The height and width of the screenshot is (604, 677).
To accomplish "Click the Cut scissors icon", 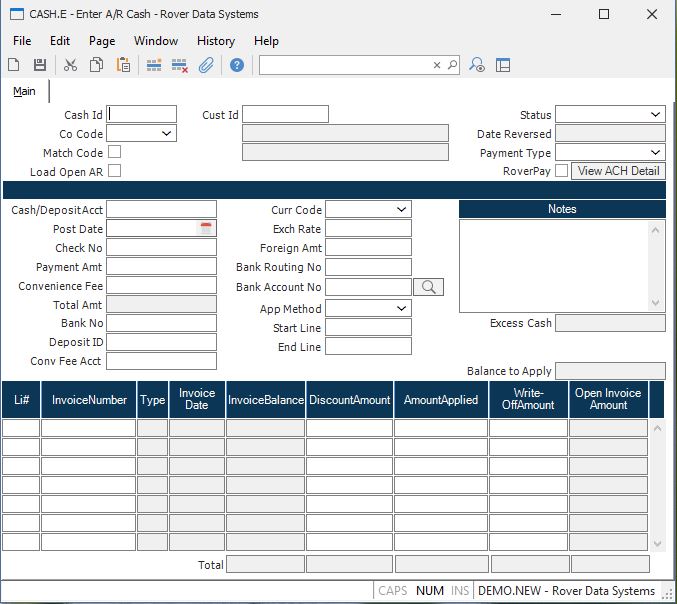I will coord(70,65).
